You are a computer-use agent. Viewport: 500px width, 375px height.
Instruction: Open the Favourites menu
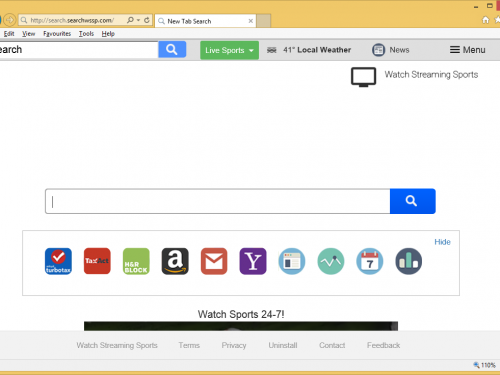[x=57, y=34]
